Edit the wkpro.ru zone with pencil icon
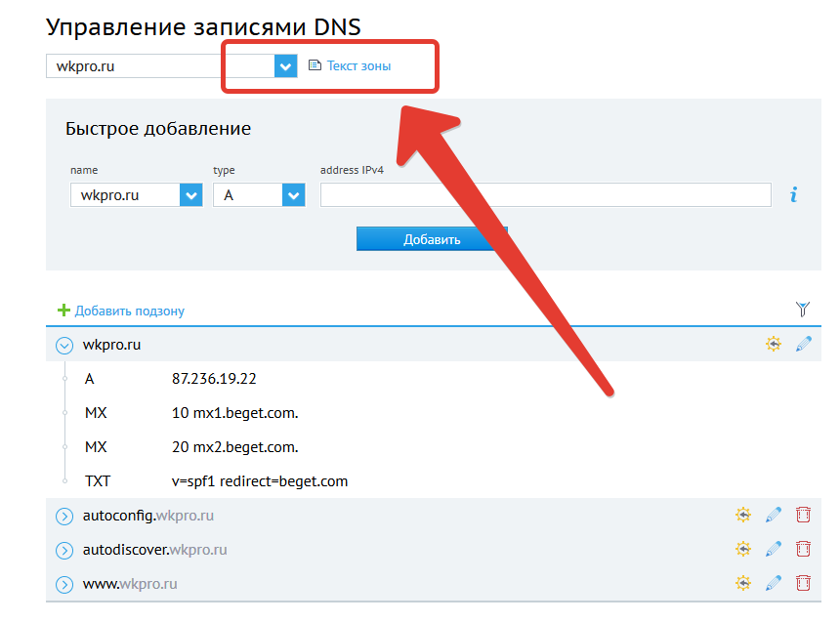840x623 pixels. point(803,345)
